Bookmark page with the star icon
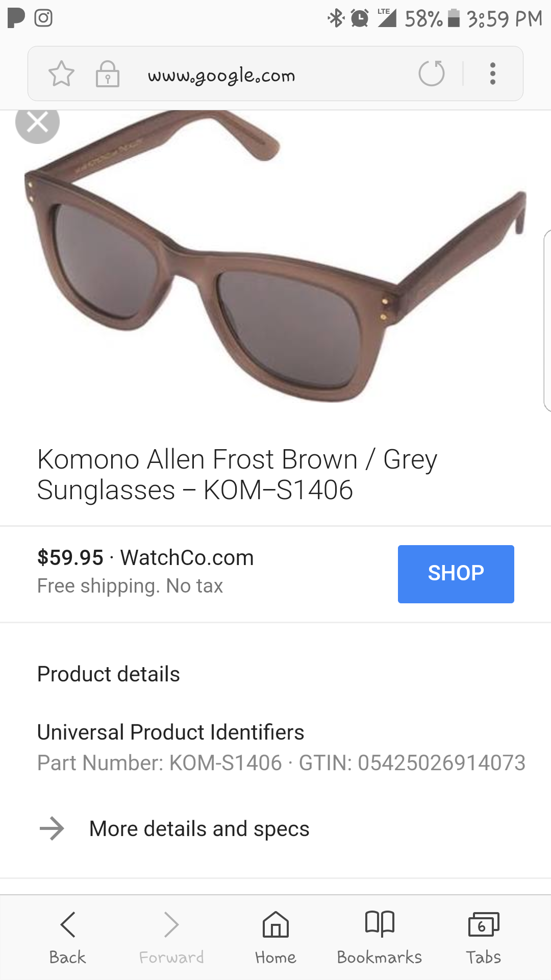The image size is (551, 980). (61, 73)
